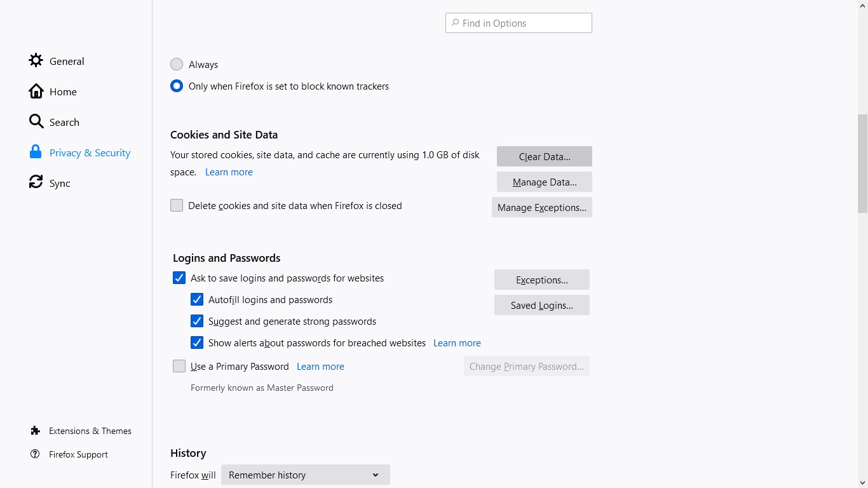
Task: Select the Always radio button
Action: 177,65
